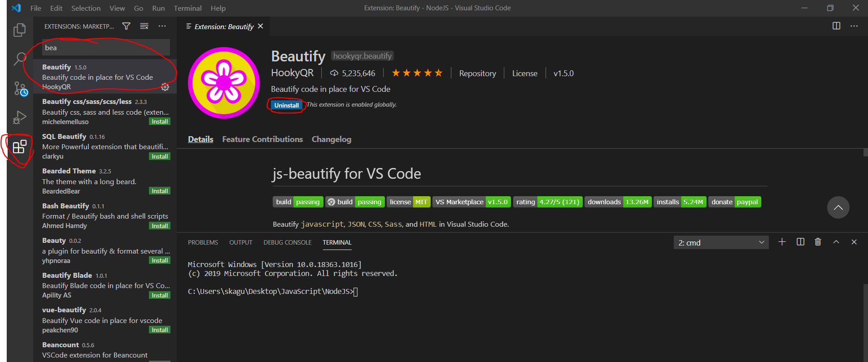This screenshot has height=362, width=868.
Task: Split the editor to the right
Action: pos(837,26)
